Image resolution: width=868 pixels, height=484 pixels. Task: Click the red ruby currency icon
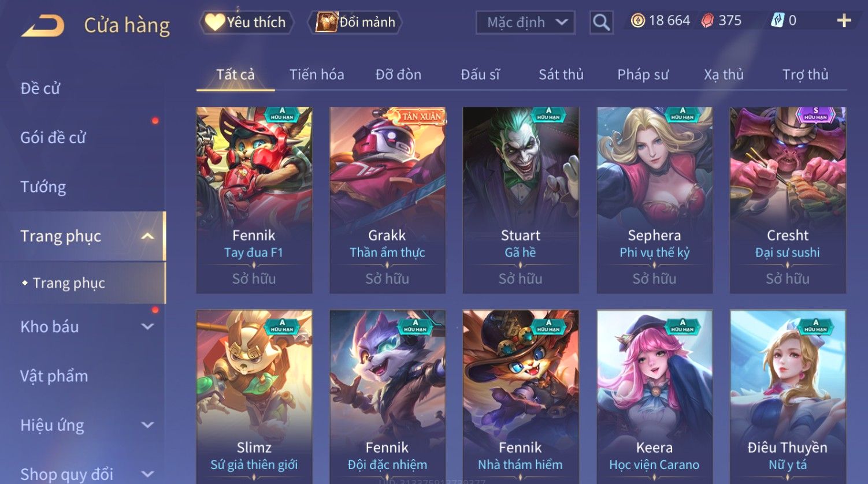click(x=707, y=21)
